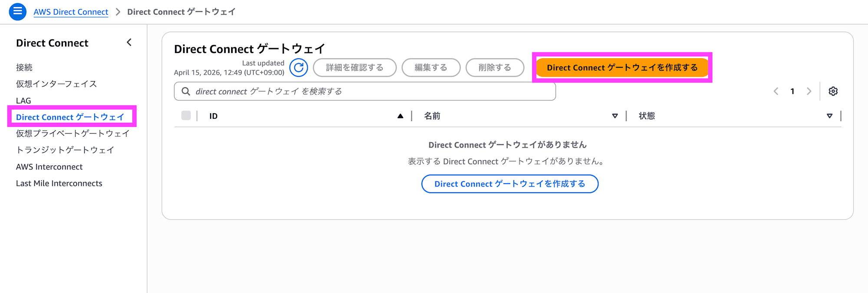Click the 名前 column header
Image resolution: width=868 pixels, height=293 pixels.
point(432,116)
